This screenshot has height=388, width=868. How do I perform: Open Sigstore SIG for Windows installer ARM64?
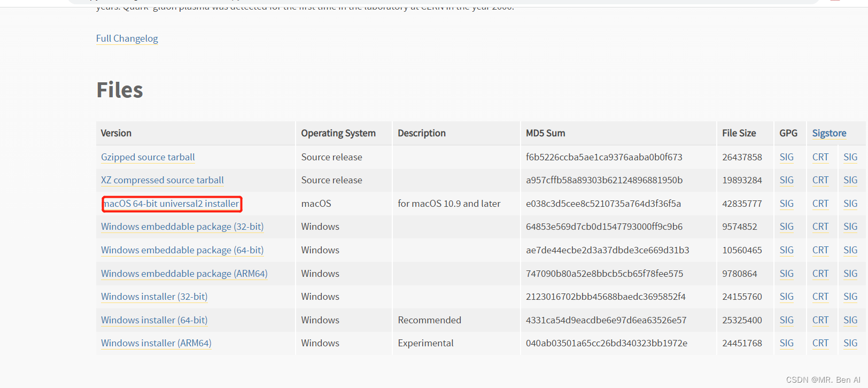coord(850,343)
